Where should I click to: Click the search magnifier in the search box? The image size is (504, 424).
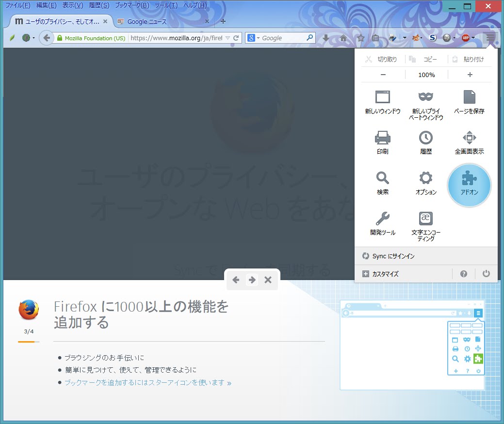(x=310, y=37)
